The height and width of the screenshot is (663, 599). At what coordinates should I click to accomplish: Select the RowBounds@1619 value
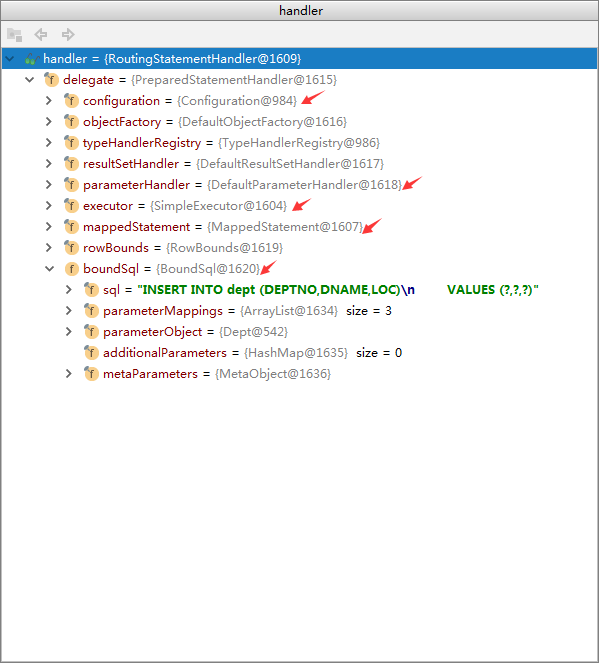tap(224, 247)
